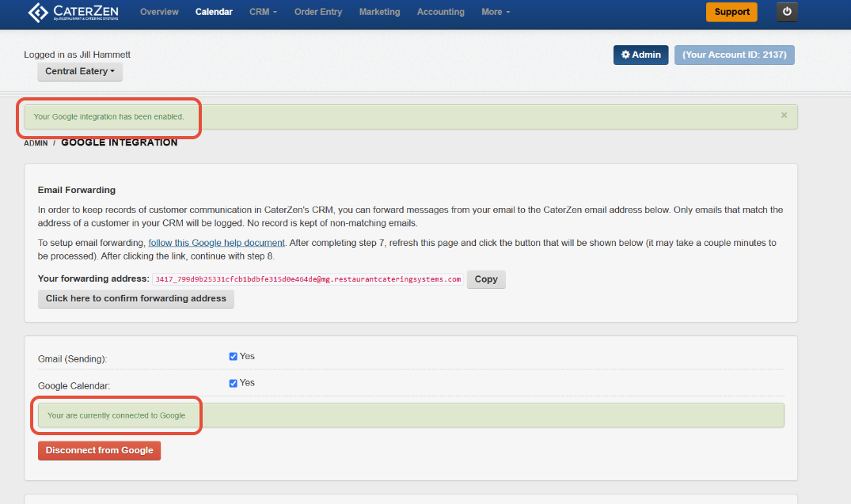Click the forwarding email address text
Screen dimensions: 851x504
pos(308,279)
